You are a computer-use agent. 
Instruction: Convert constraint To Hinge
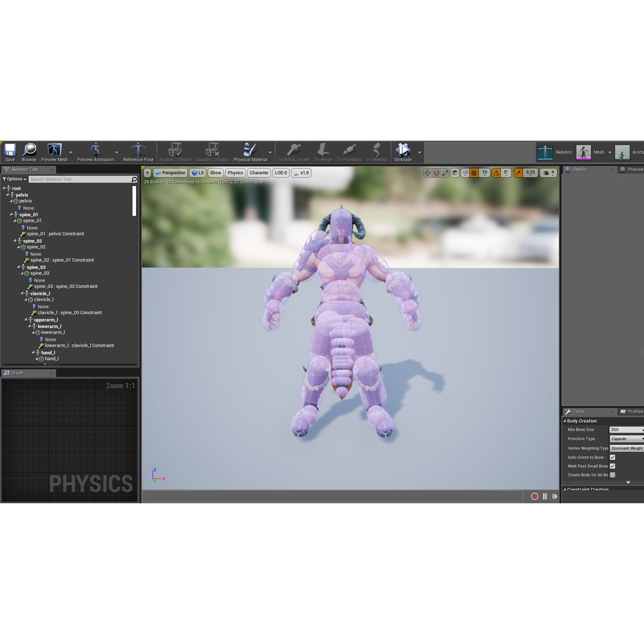tap(323, 153)
